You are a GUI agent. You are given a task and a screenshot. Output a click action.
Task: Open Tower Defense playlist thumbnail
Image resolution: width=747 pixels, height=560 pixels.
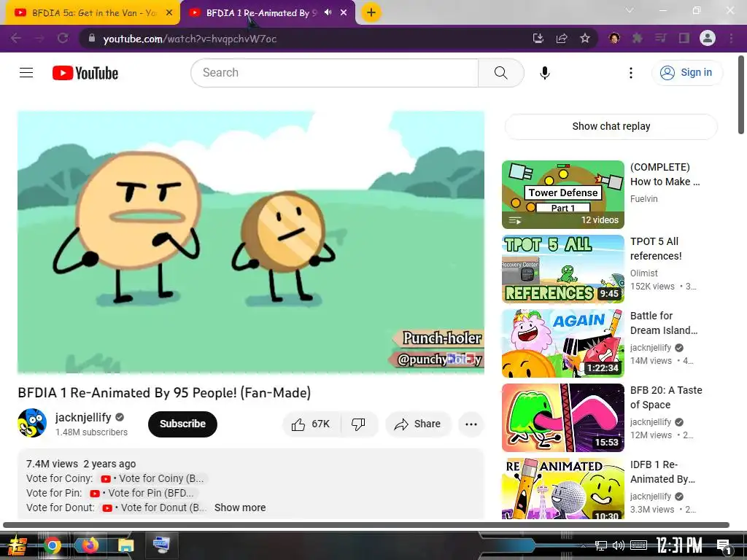point(562,194)
